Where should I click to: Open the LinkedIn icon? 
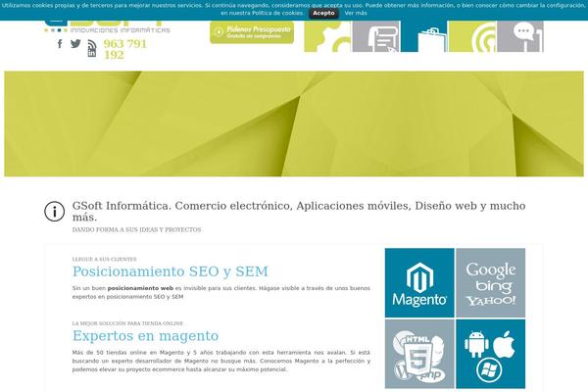[x=92, y=53]
